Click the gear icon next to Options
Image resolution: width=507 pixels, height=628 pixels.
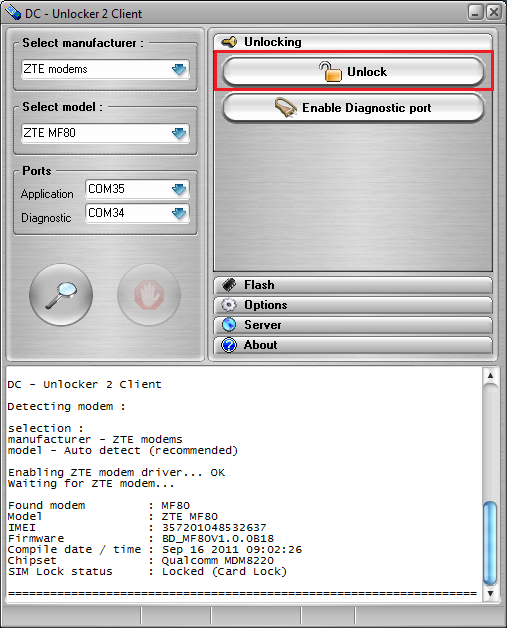tap(229, 305)
